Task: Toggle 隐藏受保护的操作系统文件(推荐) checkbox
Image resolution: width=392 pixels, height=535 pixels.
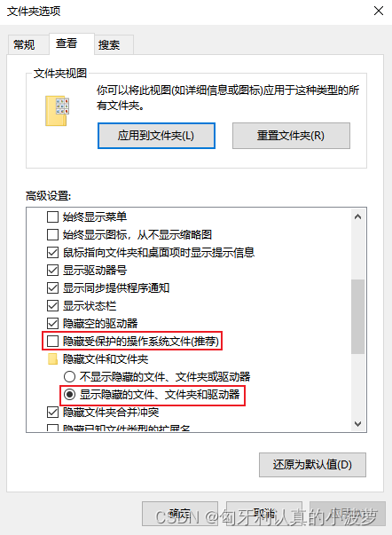Action: tap(52, 341)
